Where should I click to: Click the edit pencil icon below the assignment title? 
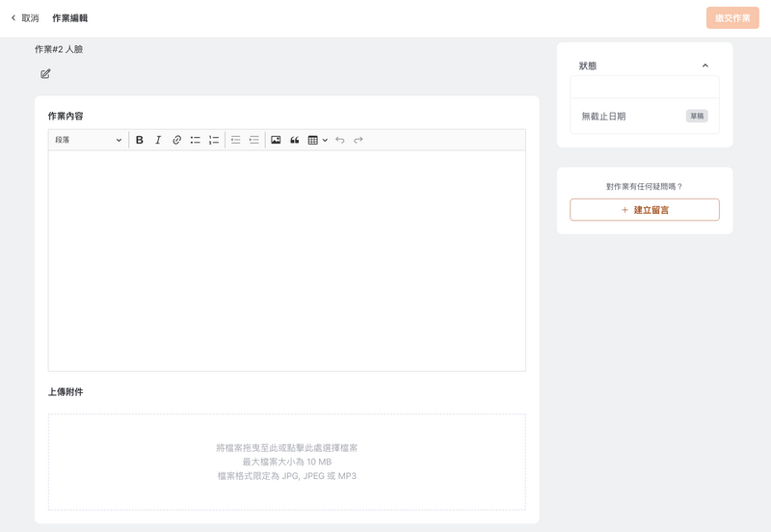coord(45,73)
